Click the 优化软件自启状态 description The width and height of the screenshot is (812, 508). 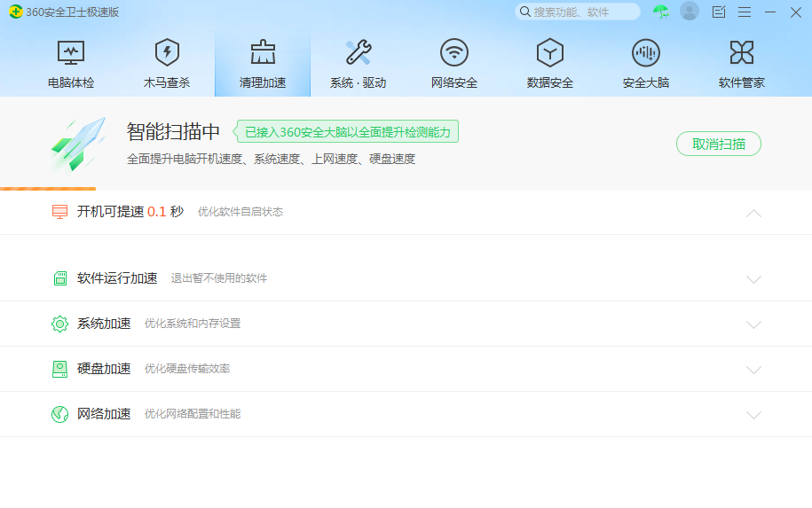pyautogui.click(x=240, y=212)
